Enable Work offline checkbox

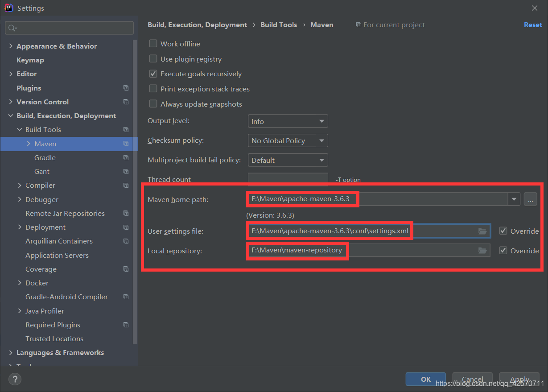tap(153, 44)
